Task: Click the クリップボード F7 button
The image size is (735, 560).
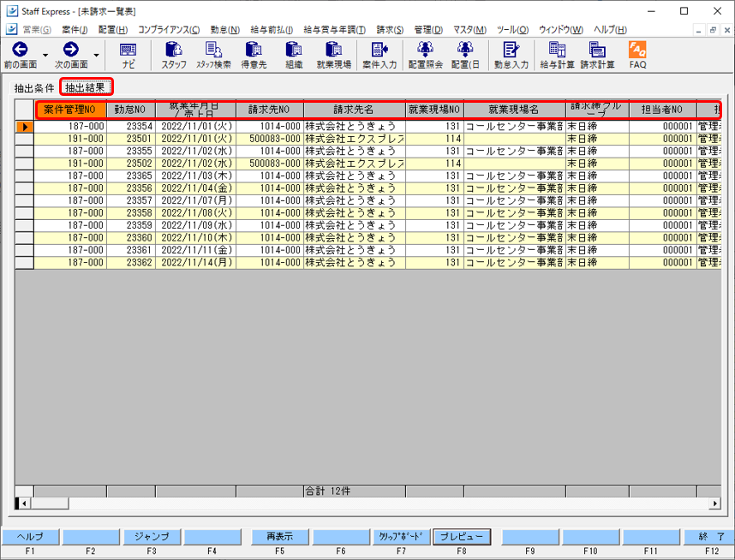Action: 401,537
